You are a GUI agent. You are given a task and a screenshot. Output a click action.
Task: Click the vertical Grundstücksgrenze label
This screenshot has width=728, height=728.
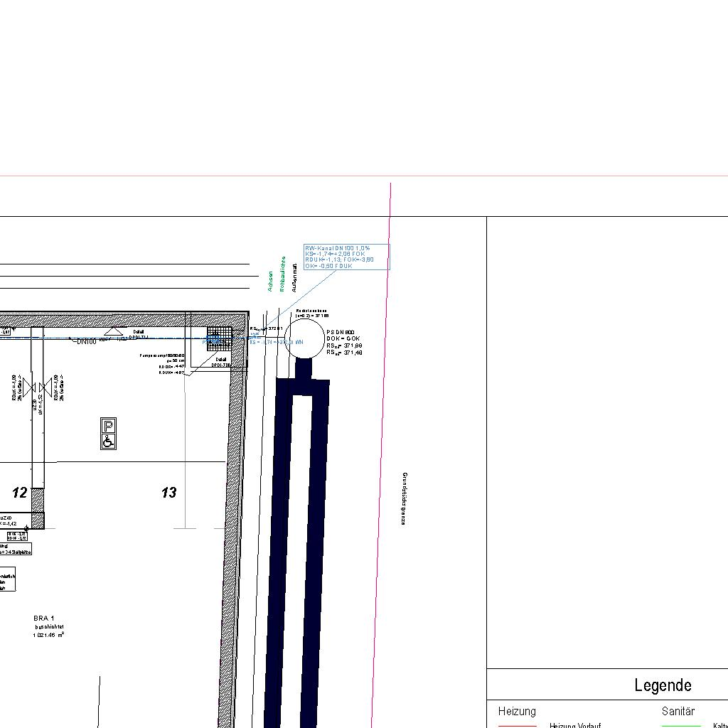404,498
